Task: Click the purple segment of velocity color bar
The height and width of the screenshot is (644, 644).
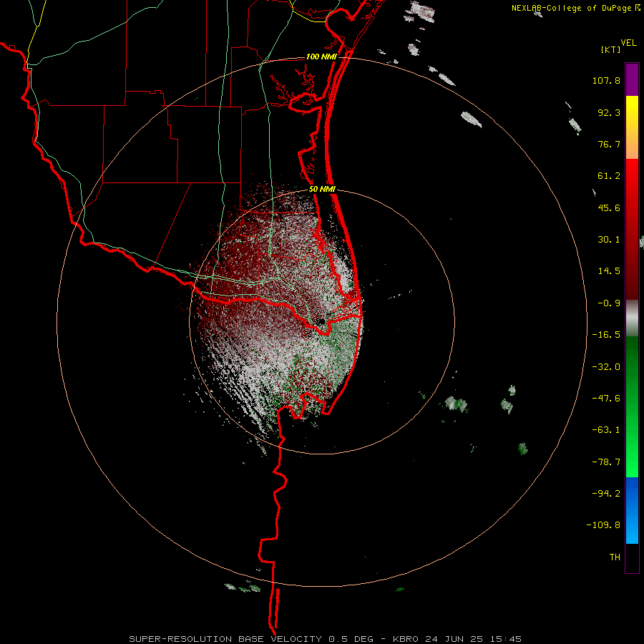Action: pyautogui.click(x=632, y=79)
